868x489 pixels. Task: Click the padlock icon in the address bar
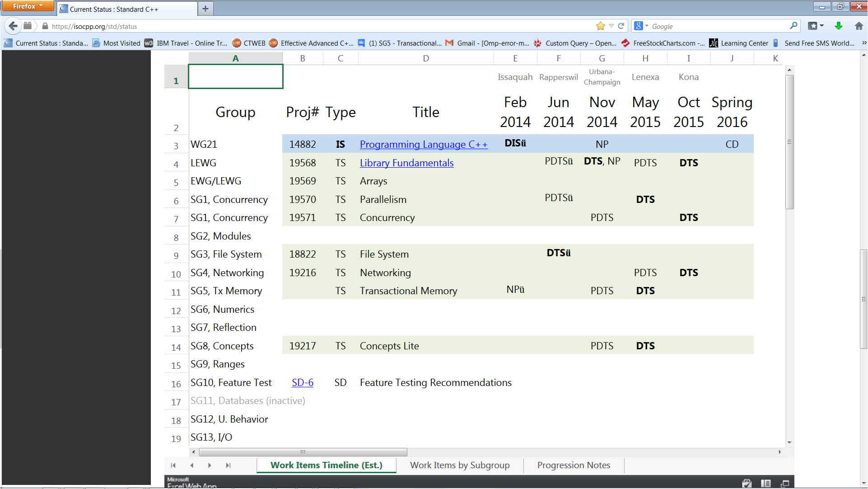(x=45, y=26)
